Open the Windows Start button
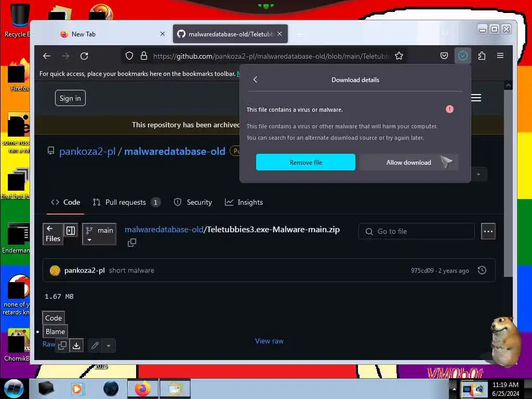This screenshot has height=399, width=532. 14,389
